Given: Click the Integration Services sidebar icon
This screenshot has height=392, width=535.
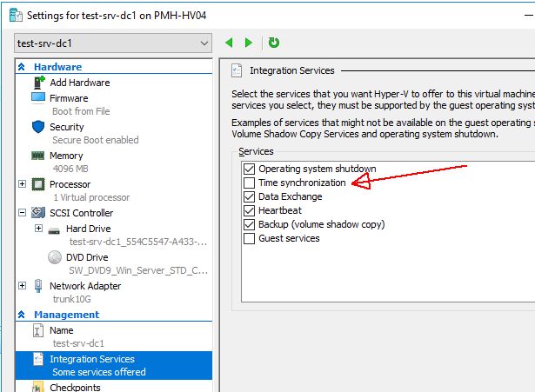Looking at the screenshot, I should click(38, 359).
